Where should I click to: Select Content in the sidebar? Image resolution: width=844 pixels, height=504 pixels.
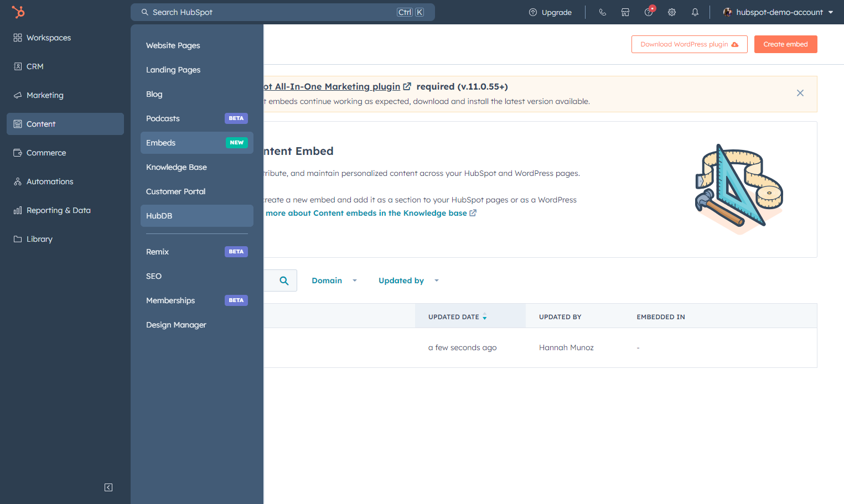pos(65,124)
